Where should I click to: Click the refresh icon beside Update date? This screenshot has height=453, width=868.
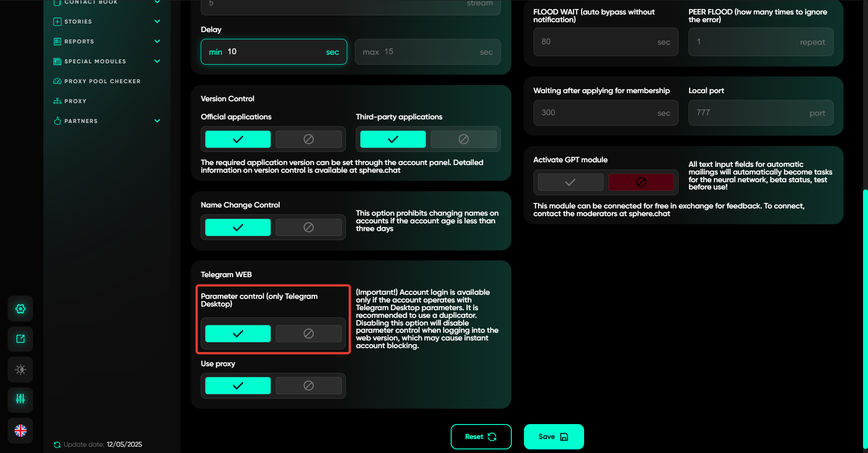[x=57, y=445]
